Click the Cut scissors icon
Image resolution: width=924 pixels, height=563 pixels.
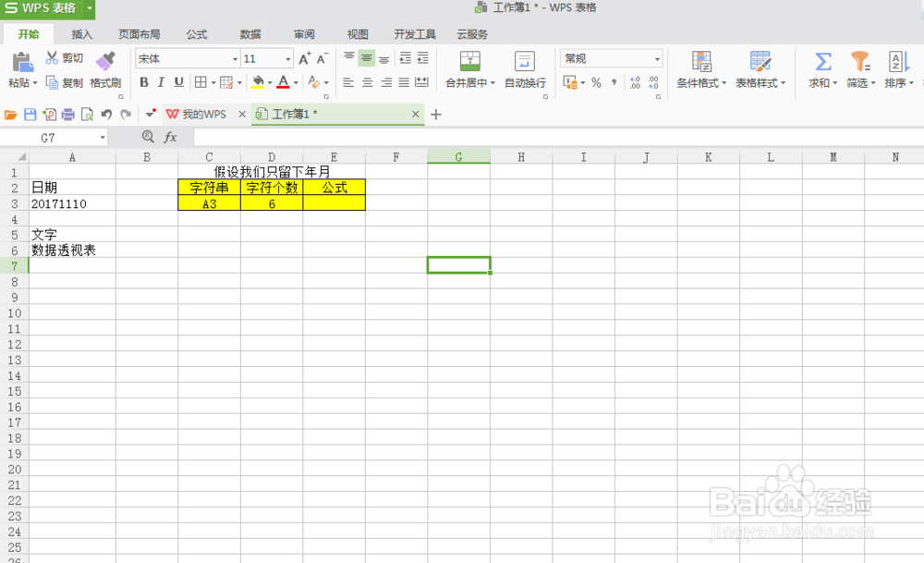click(52, 57)
